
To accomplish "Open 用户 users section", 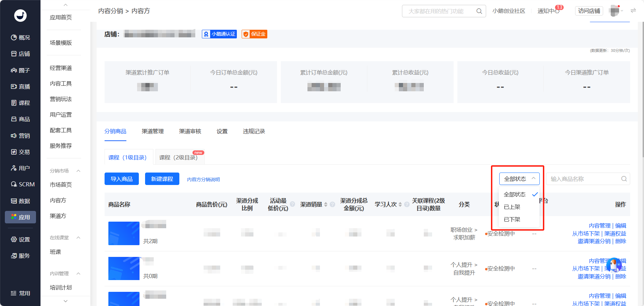I will (x=20, y=168).
